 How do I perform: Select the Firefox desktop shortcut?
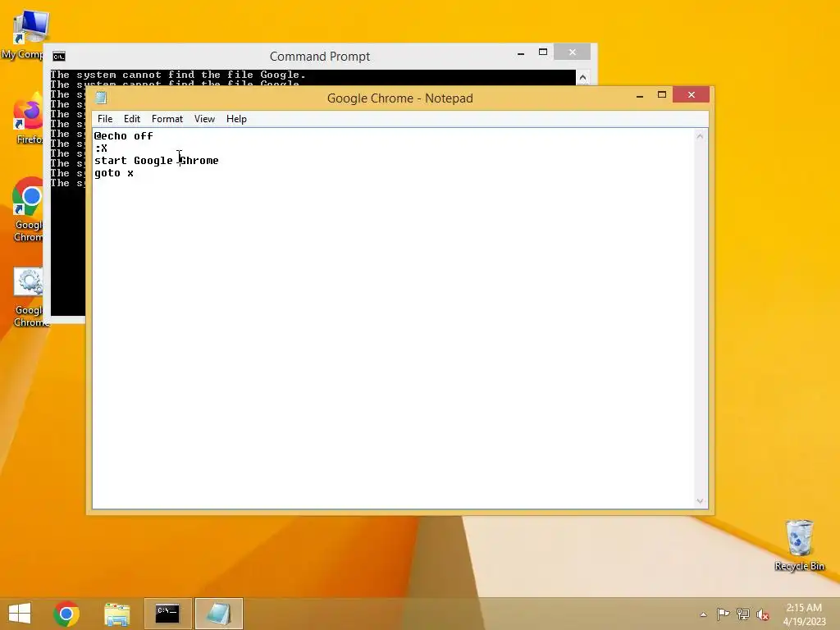(x=29, y=119)
